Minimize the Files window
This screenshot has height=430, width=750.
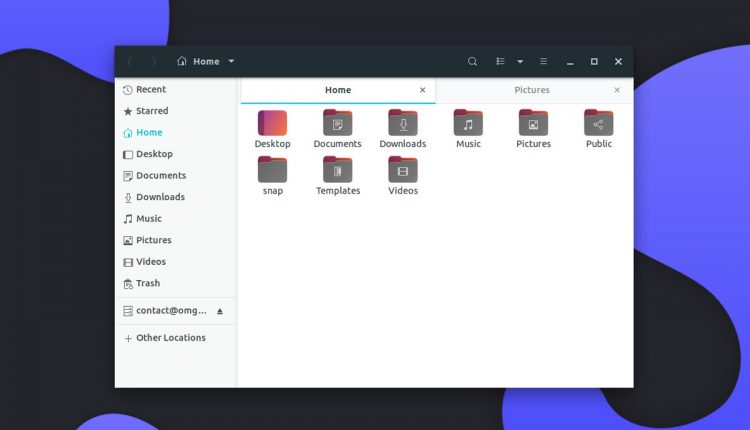pos(570,62)
